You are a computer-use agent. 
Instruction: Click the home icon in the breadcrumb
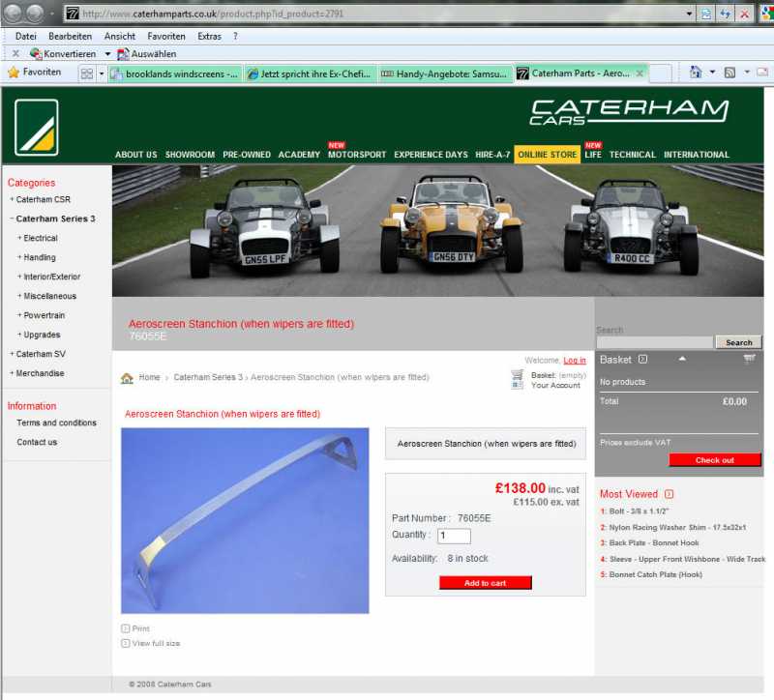pyautogui.click(x=127, y=378)
